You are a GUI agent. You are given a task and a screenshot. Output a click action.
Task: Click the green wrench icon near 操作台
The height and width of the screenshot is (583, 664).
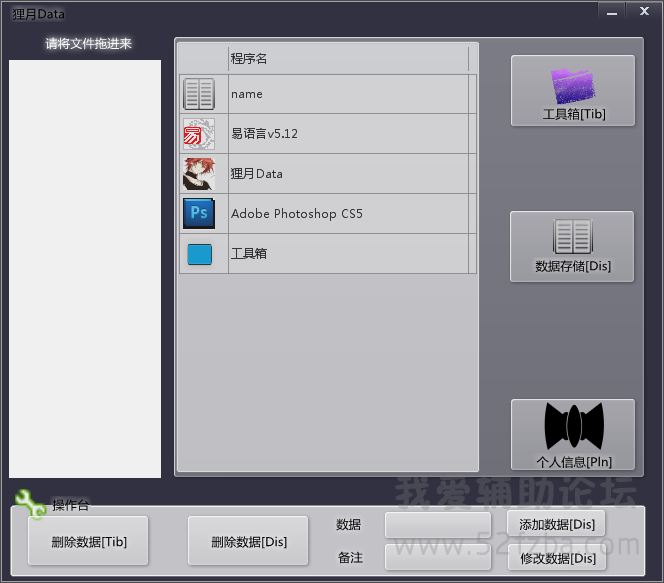[31, 504]
